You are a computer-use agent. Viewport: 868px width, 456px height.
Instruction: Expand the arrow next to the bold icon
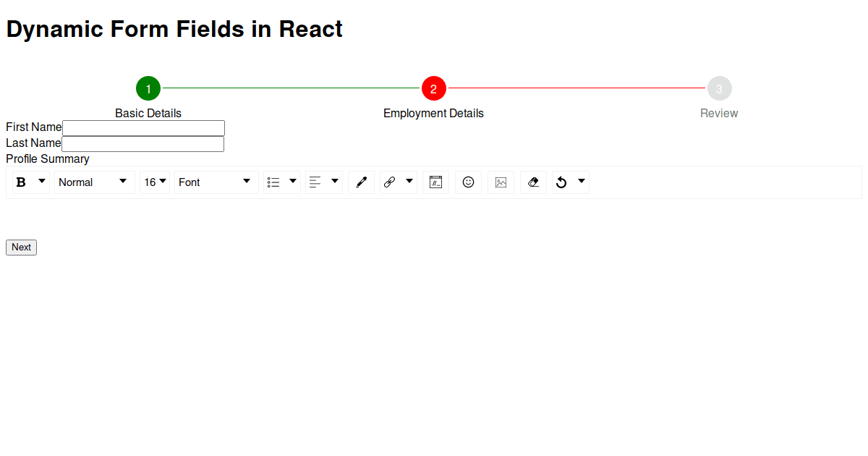(x=42, y=181)
